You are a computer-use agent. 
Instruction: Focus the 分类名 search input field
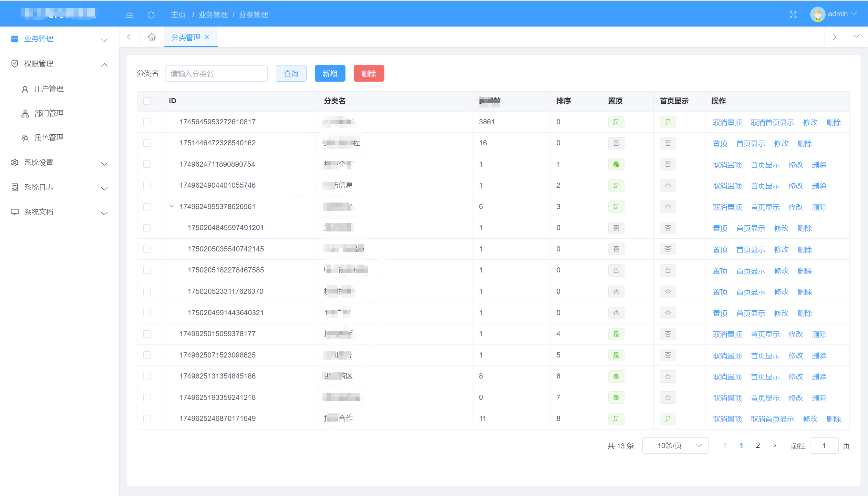pos(216,73)
